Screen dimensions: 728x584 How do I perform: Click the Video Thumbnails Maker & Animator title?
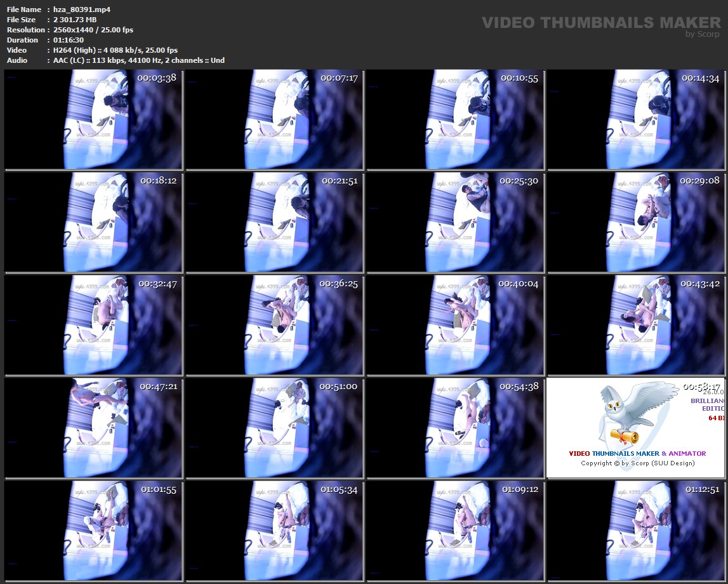tap(637, 453)
